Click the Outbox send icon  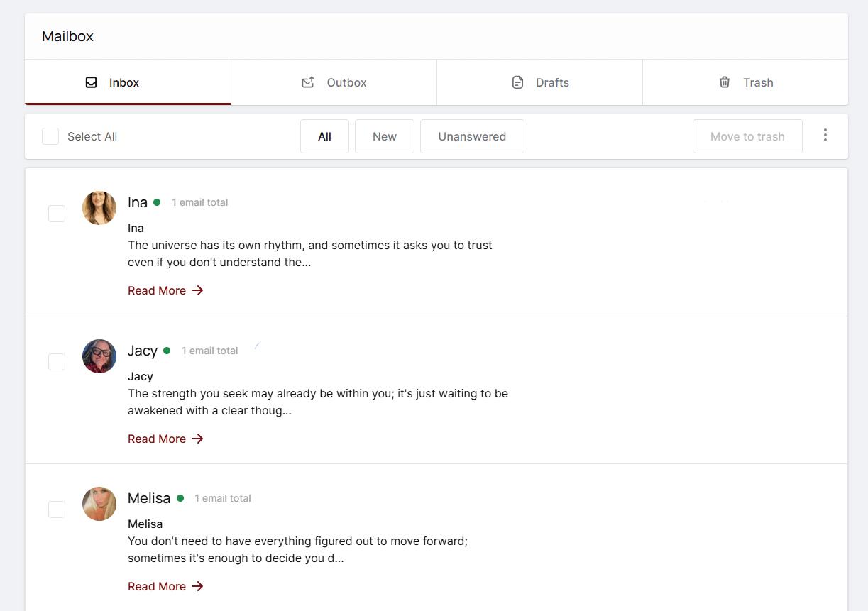pyautogui.click(x=308, y=82)
